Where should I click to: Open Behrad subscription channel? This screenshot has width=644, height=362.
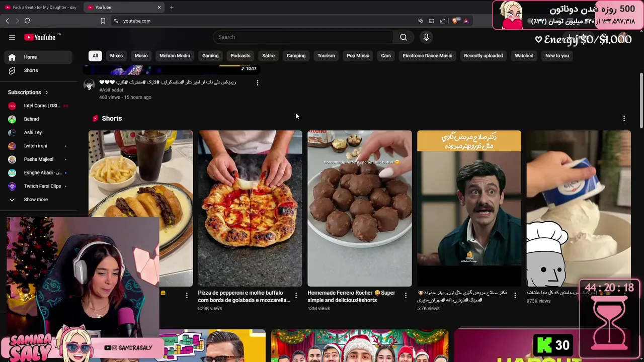(38, 119)
